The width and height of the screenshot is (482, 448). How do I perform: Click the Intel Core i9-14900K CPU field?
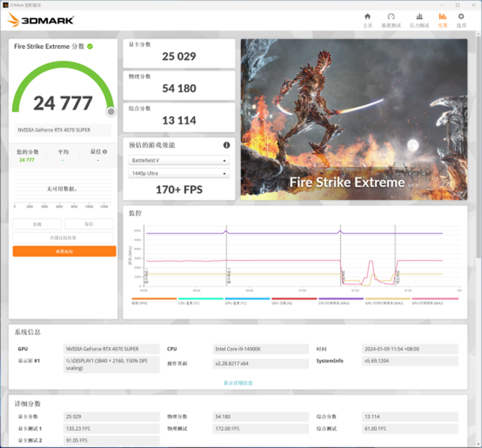click(x=260, y=349)
